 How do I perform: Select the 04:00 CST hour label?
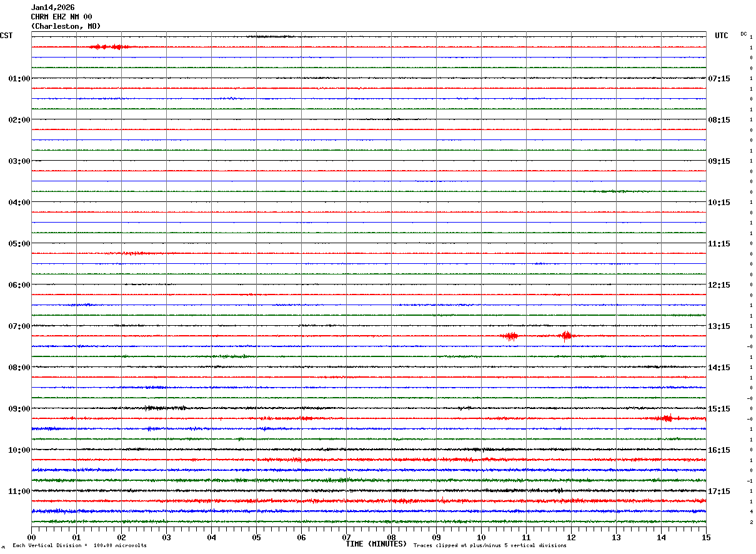tap(19, 202)
